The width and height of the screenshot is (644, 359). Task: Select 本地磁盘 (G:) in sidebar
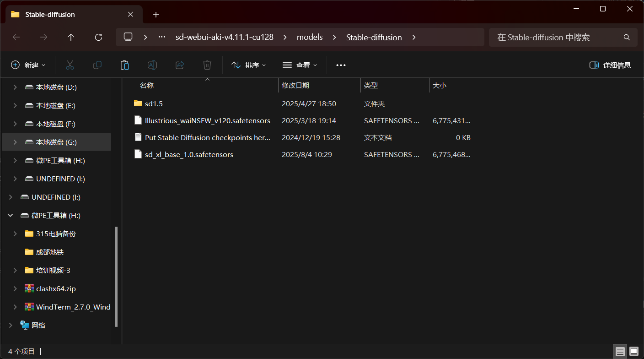click(56, 142)
